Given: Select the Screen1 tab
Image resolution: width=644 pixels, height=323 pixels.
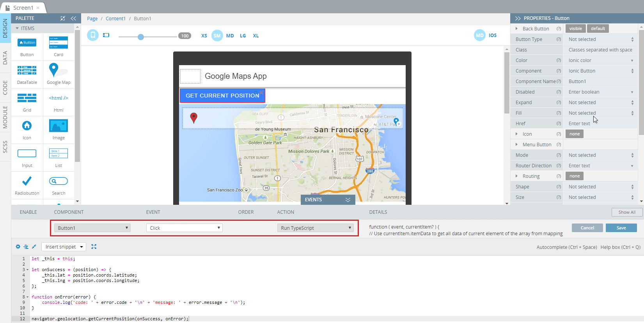Looking at the screenshot, I should (23, 8).
